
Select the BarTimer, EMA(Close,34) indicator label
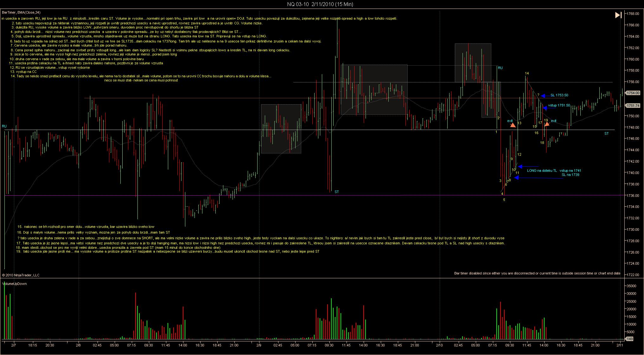(x=21, y=12)
